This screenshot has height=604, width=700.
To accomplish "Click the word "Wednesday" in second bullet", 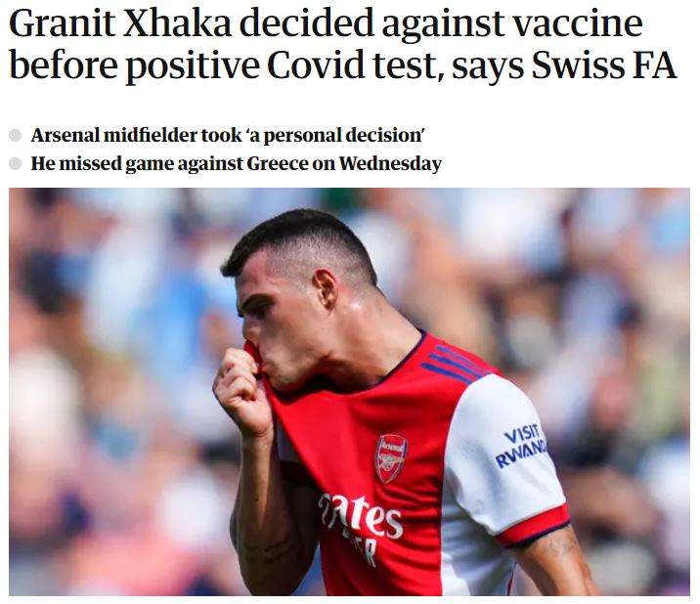I will tap(389, 164).
